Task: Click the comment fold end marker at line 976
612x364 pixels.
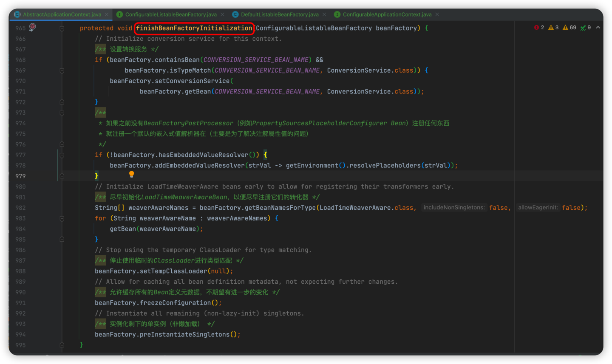Action: pos(62,144)
